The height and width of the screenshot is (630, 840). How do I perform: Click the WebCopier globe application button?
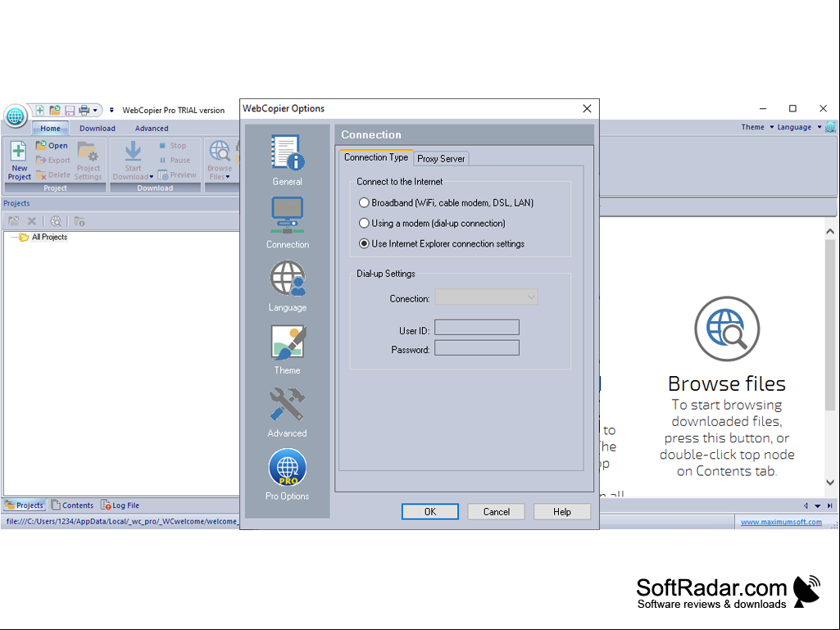coord(16,116)
